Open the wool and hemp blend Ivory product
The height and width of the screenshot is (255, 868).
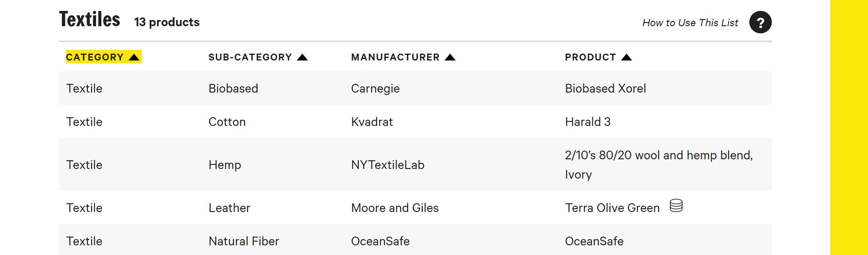click(x=659, y=165)
